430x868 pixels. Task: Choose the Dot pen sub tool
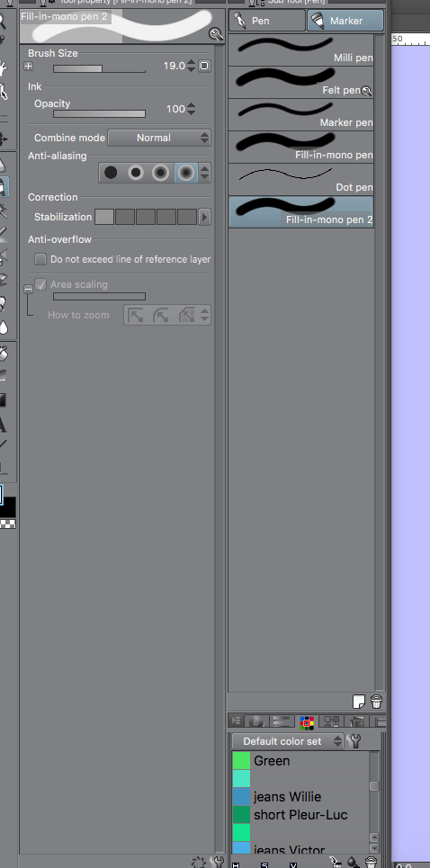pos(301,180)
